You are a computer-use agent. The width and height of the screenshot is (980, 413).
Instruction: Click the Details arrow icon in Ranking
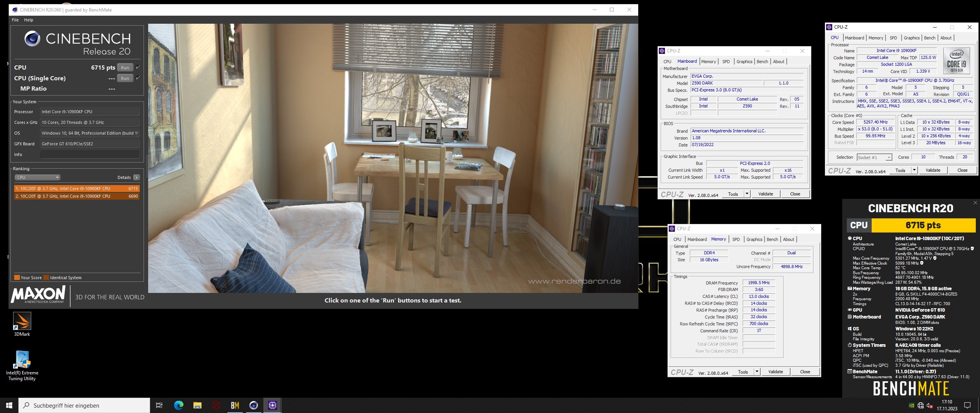click(x=137, y=177)
